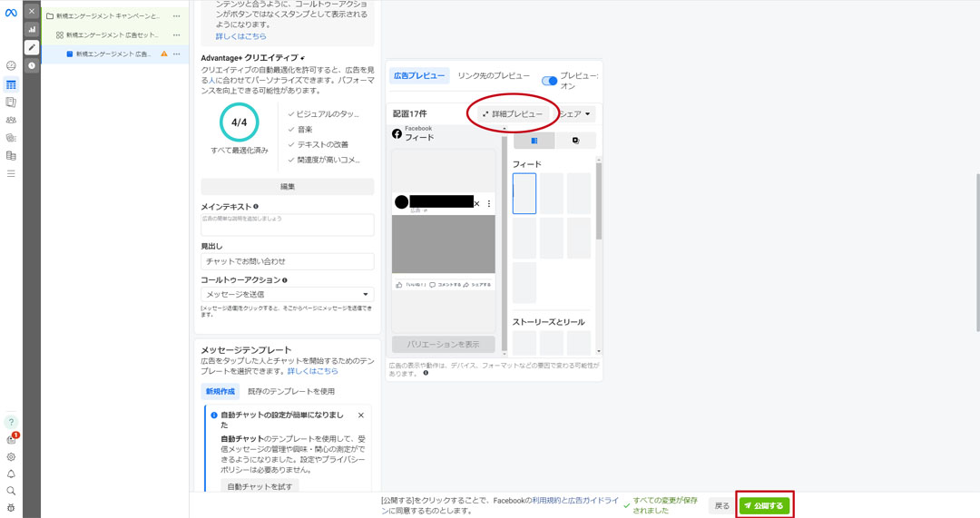980x518 pixels.
Task: Click the 音楽 checked item
Action: (300, 130)
